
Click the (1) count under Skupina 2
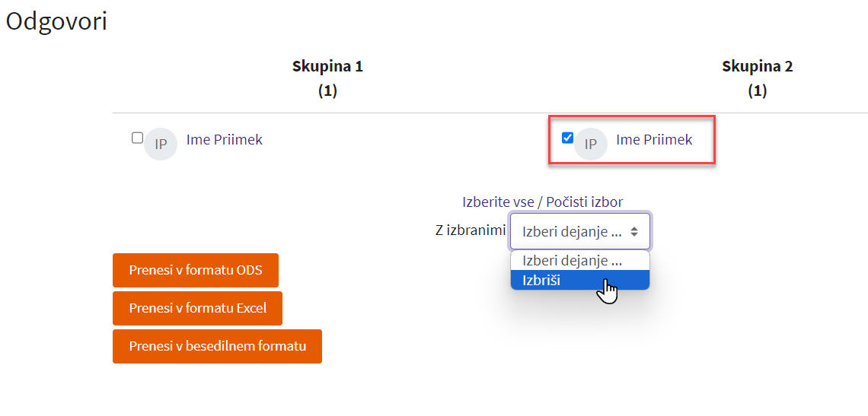click(758, 91)
